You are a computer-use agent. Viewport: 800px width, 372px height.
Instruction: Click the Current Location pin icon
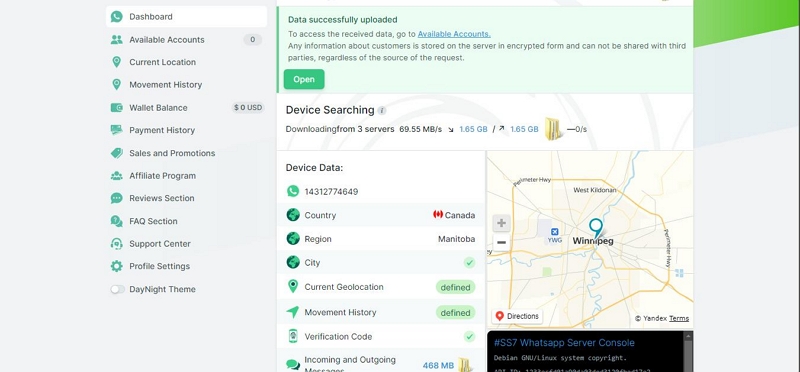pyautogui.click(x=117, y=62)
